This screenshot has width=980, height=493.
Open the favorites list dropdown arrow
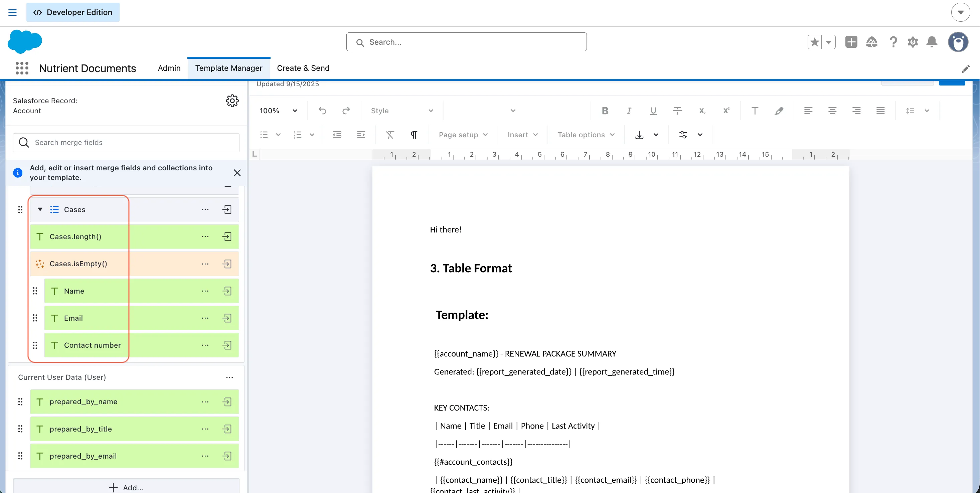(829, 42)
